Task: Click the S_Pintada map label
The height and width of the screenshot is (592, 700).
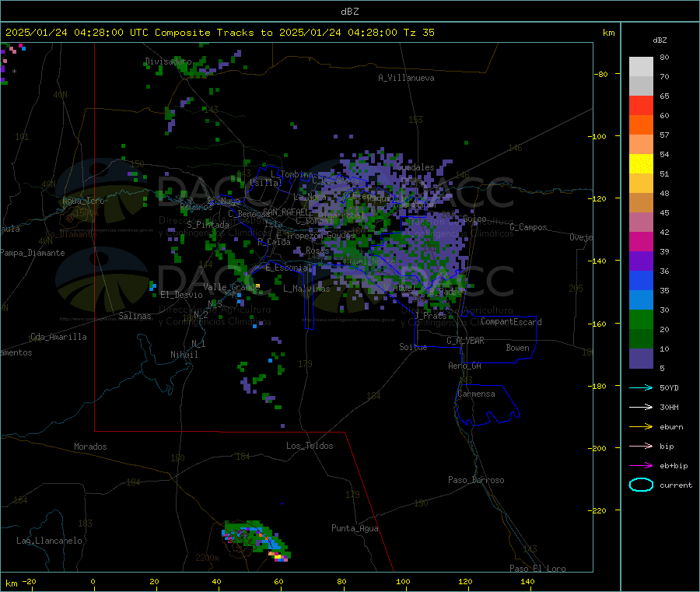Action: [x=208, y=225]
